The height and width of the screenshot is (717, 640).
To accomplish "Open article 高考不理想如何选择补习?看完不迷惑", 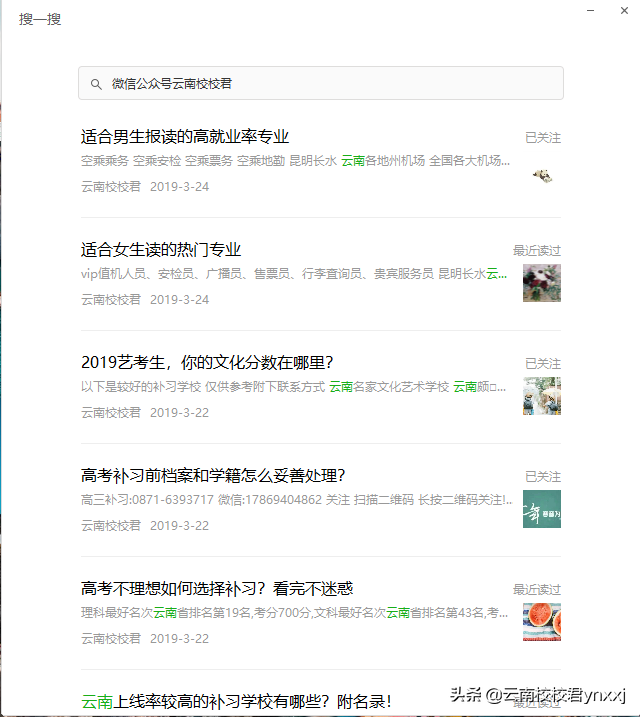I will click(x=217, y=589).
